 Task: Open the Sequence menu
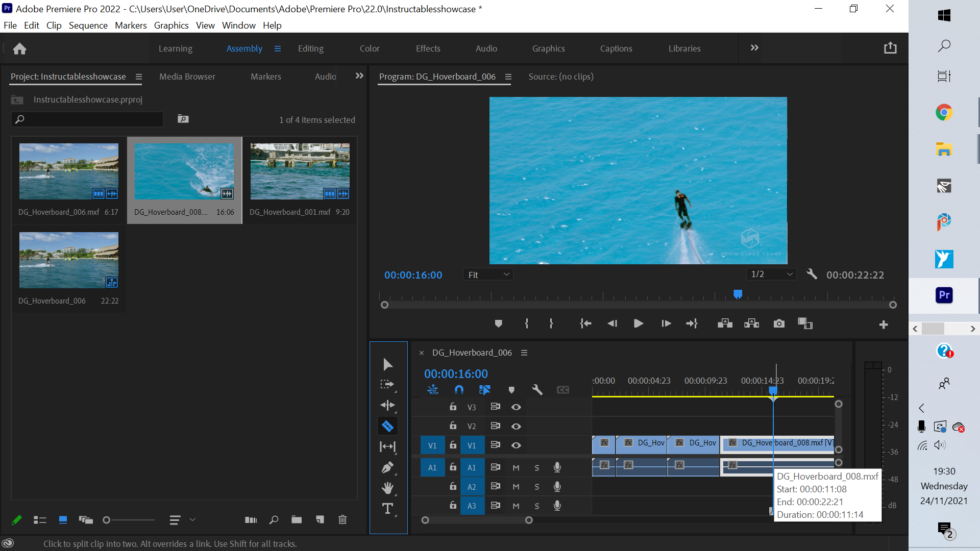pos(88,26)
